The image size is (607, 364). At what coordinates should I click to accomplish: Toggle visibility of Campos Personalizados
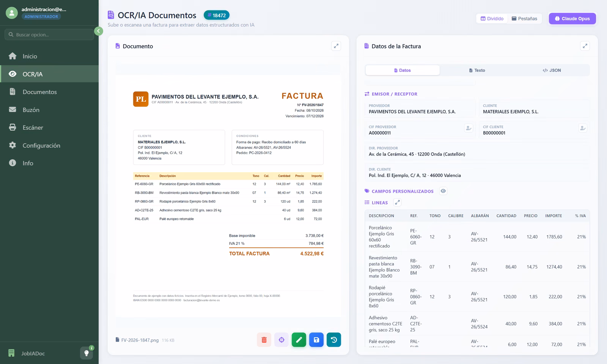click(x=443, y=191)
